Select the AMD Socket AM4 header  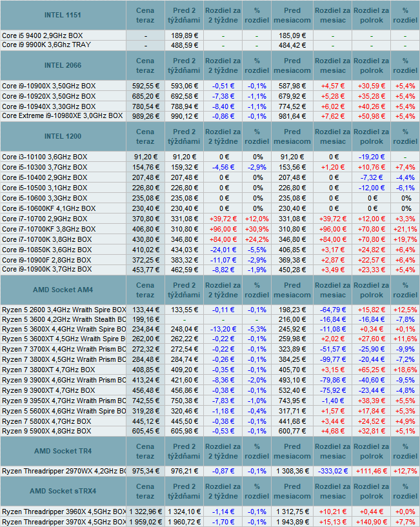pyautogui.click(x=63, y=290)
